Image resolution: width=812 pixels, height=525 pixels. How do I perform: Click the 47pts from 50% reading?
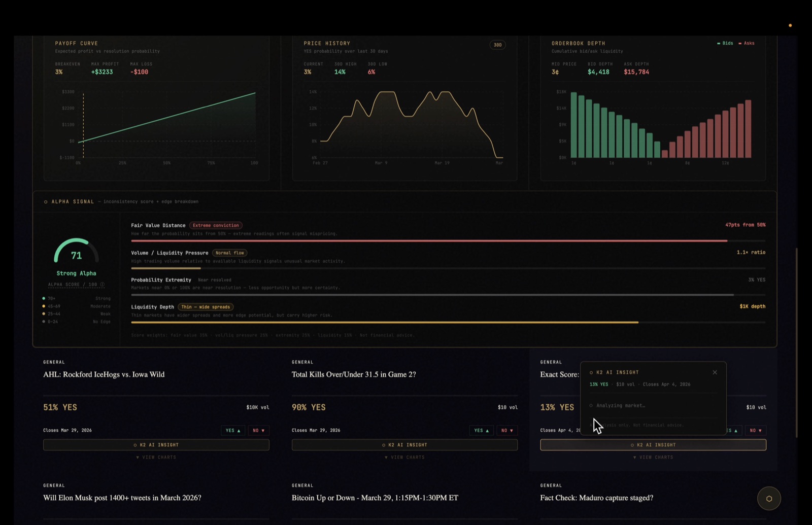pyautogui.click(x=746, y=225)
